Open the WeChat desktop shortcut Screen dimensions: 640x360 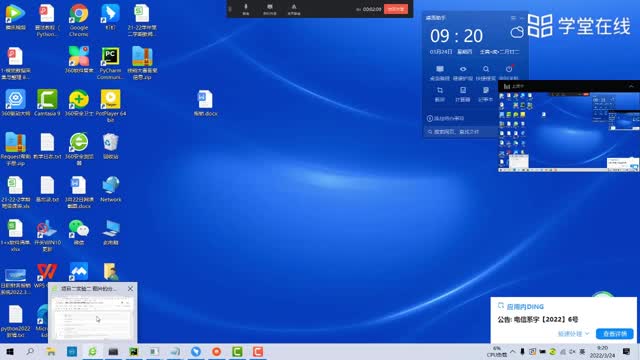coord(79,232)
